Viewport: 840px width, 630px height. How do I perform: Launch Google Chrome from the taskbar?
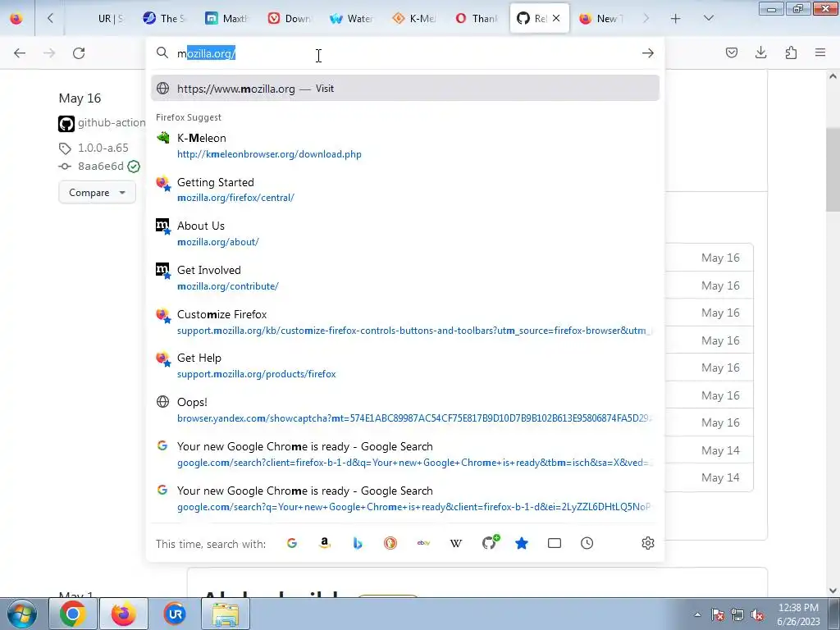(72, 614)
